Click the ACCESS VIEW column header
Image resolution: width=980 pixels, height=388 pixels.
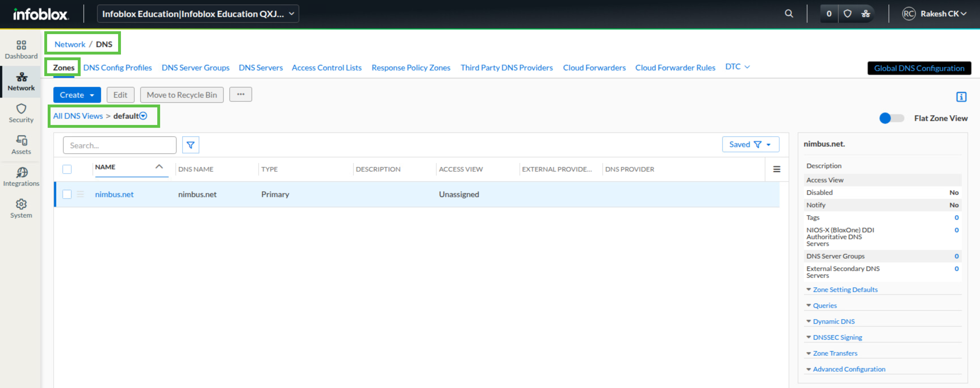click(x=461, y=169)
